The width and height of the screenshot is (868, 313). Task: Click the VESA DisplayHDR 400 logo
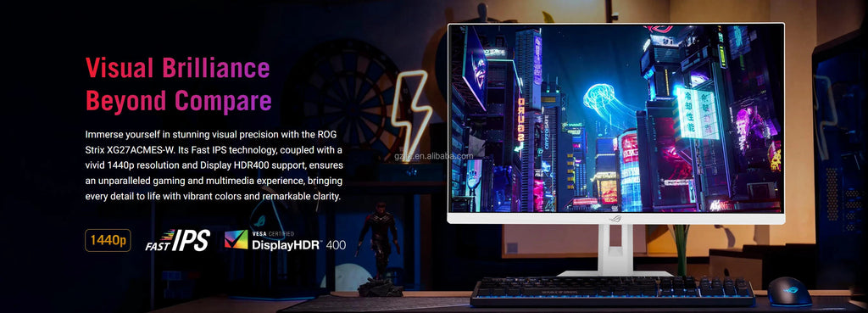tap(285, 239)
